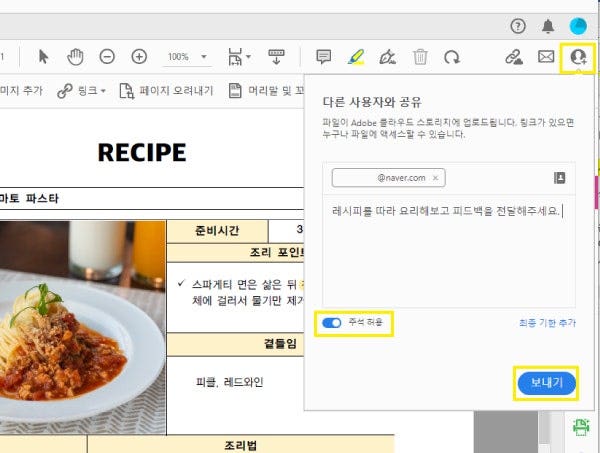Click the scrolling mode keyboard-arrow icon
Screen dimensions: 600x453
tap(276, 57)
